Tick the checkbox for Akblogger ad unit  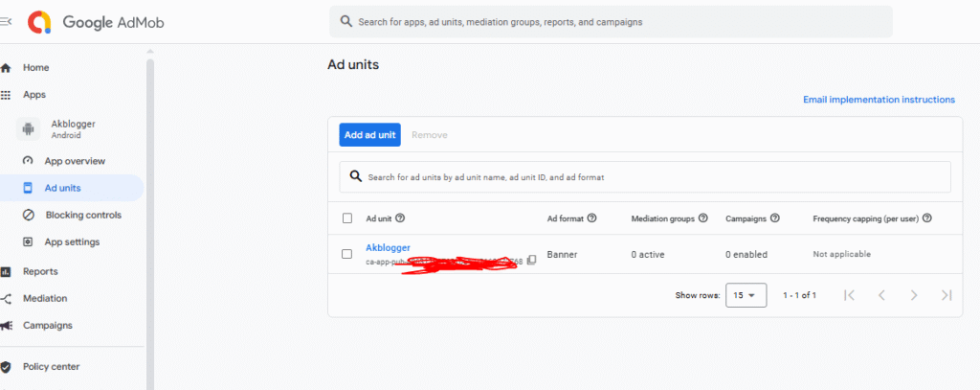pyautogui.click(x=346, y=254)
